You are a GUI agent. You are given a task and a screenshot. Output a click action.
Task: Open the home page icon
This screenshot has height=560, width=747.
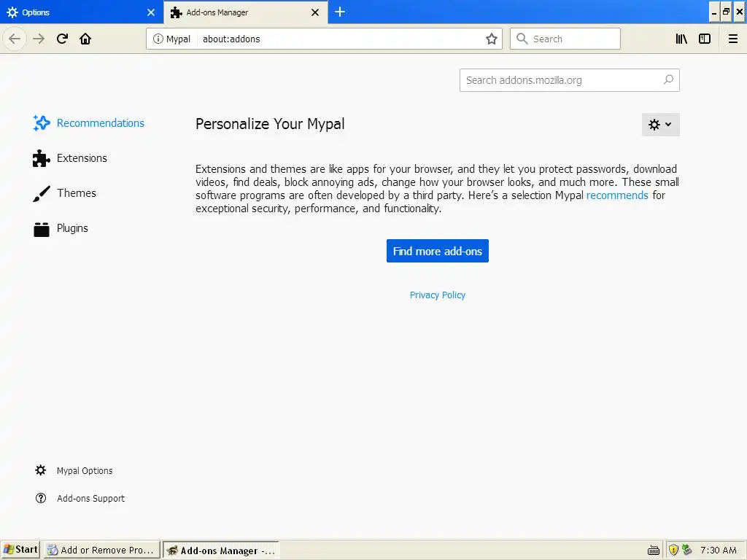point(85,39)
